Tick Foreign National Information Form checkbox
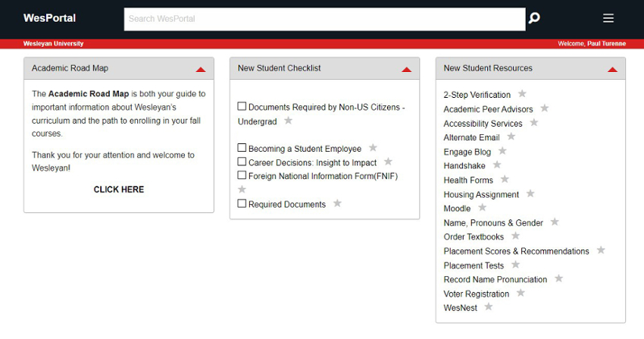 [242, 175]
